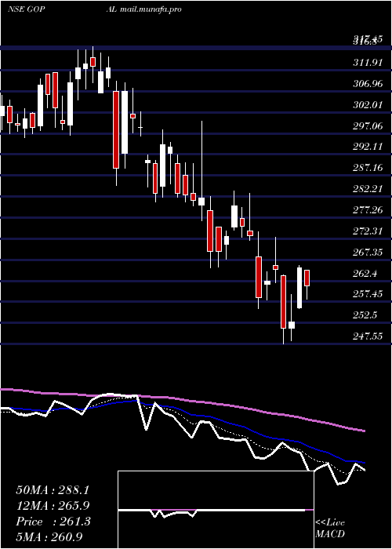Click the 267.35 price axis label
Image resolution: width=392 pixels, height=549 pixels.
click(368, 253)
